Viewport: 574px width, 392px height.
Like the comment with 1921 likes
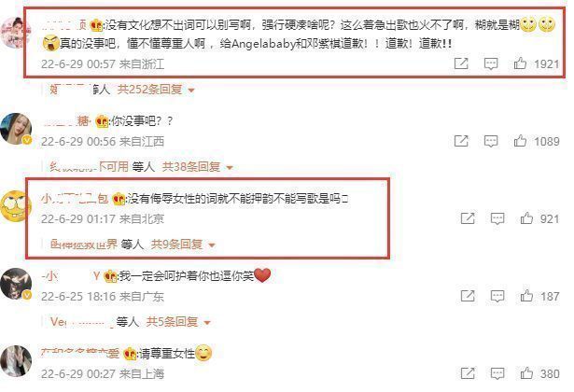tap(520, 63)
